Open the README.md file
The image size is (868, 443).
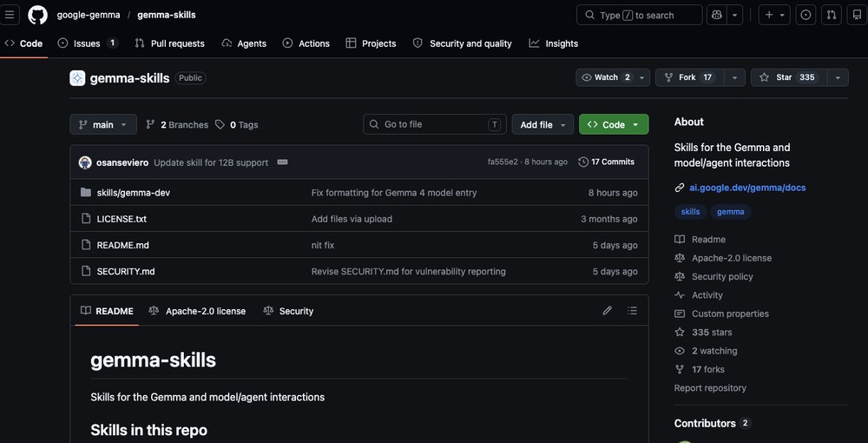123,245
